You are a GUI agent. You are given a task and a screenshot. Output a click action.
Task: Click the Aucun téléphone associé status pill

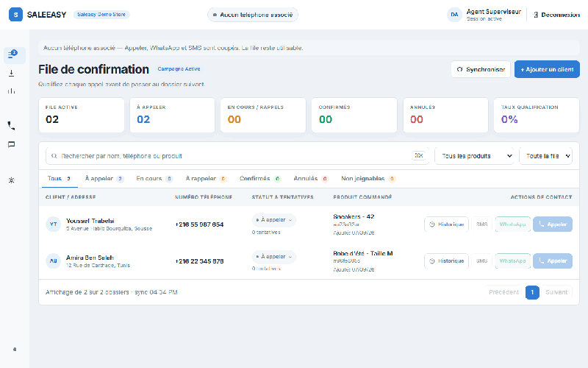click(x=252, y=15)
